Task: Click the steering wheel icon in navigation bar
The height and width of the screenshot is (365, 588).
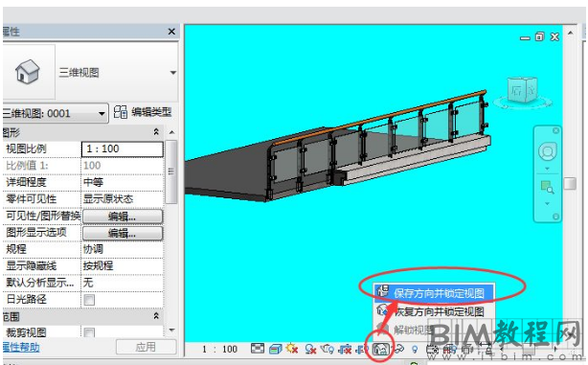Action: [x=547, y=151]
